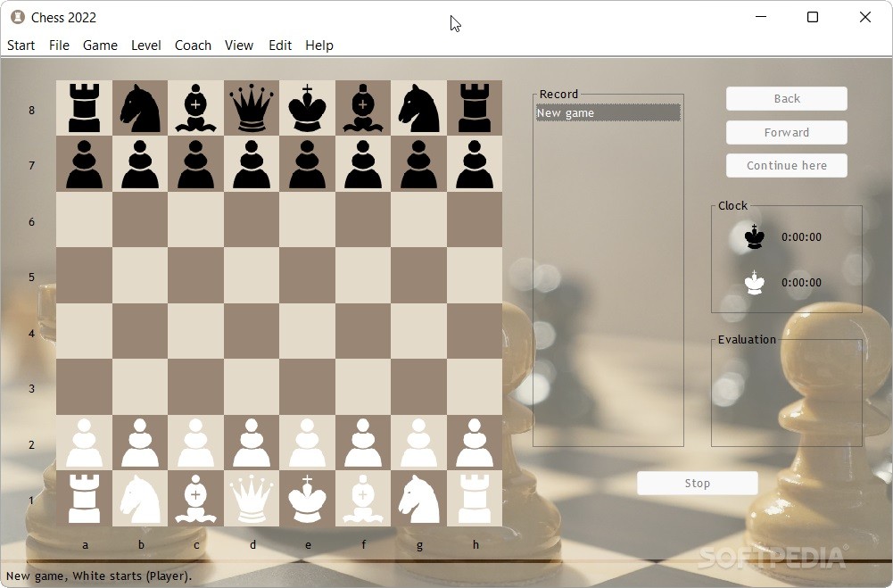Viewport: 893px width, 588px height.
Task: Click the black pawn on a7
Action: [84, 164]
